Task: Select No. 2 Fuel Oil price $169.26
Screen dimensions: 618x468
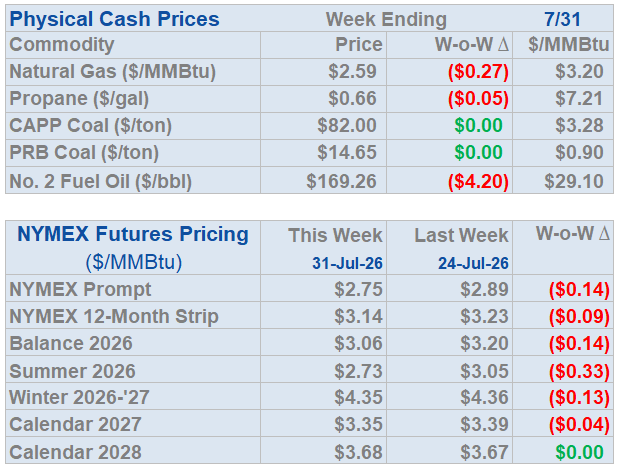Action: pyautogui.click(x=341, y=182)
